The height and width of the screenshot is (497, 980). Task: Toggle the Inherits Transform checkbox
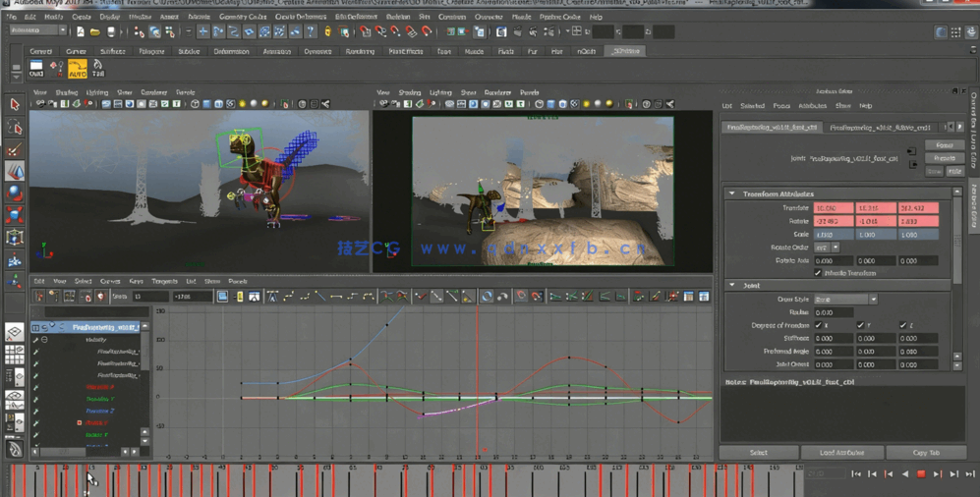click(818, 273)
